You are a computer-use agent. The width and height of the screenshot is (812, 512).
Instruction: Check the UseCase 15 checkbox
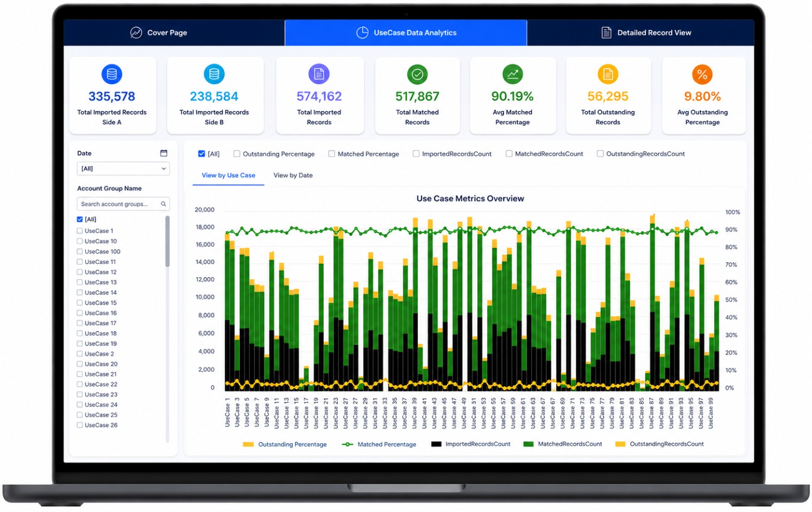pyautogui.click(x=80, y=303)
